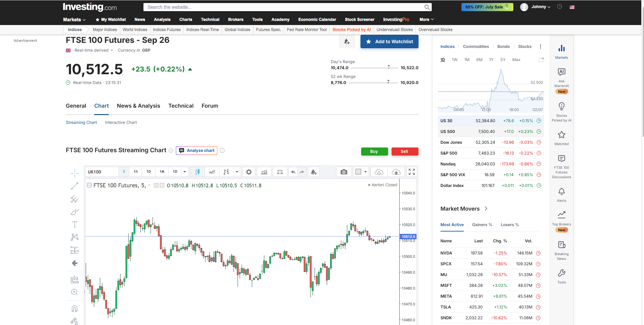Toggle candlestick chart style
Image resolution: width=644 pixels, height=325 pixels.
[x=197, y=172]
